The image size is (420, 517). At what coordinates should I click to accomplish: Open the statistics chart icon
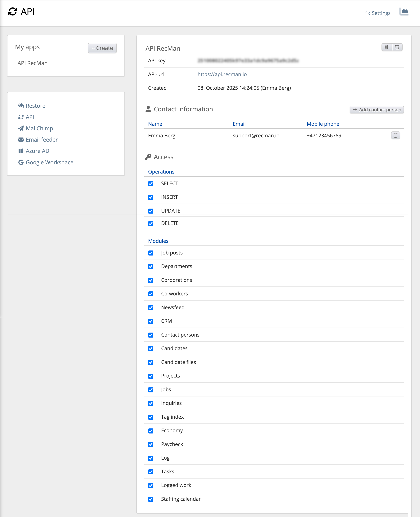[x=404, y=12]
